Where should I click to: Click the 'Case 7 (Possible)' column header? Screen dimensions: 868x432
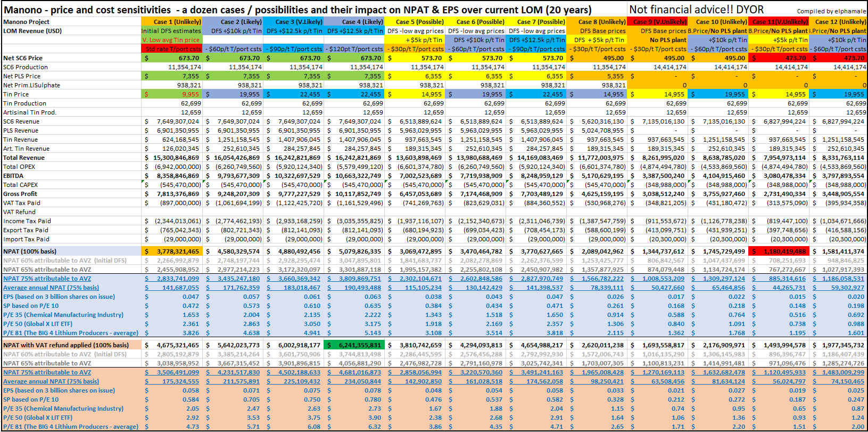pyautogui.click(x=536, y=22)
